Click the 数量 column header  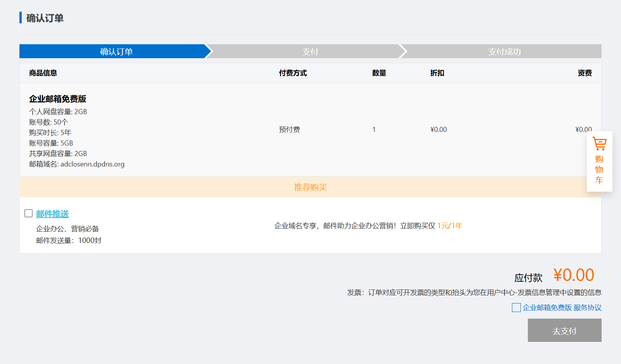pos(379,73)
